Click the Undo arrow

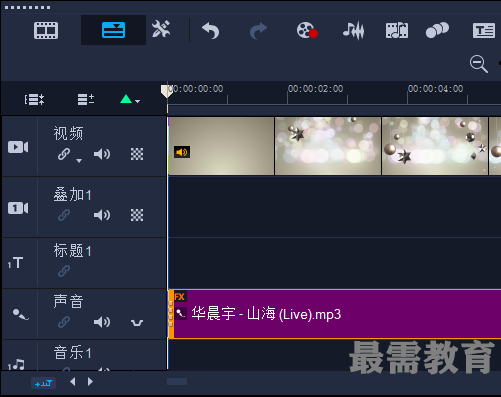click(211, 31)
